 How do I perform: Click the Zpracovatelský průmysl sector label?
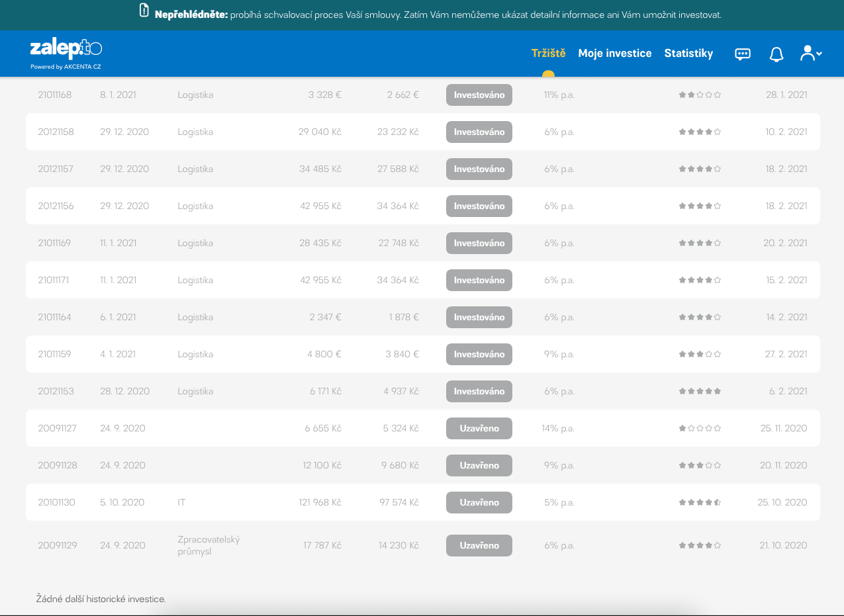click(209, 546)
